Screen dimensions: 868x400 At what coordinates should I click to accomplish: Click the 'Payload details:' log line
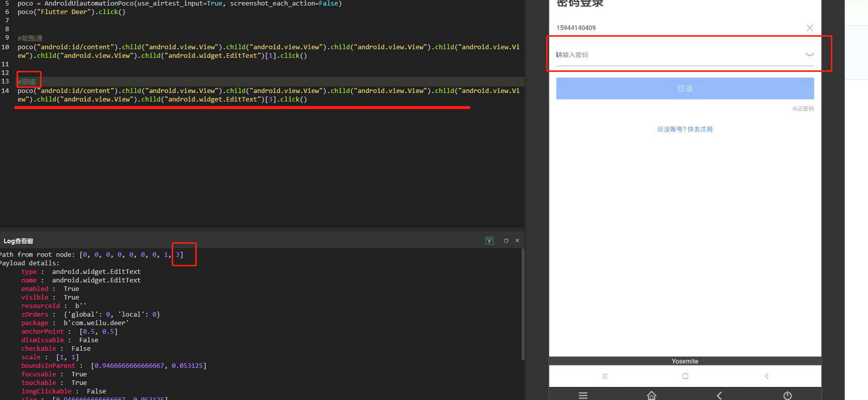[x=29, y=263]
